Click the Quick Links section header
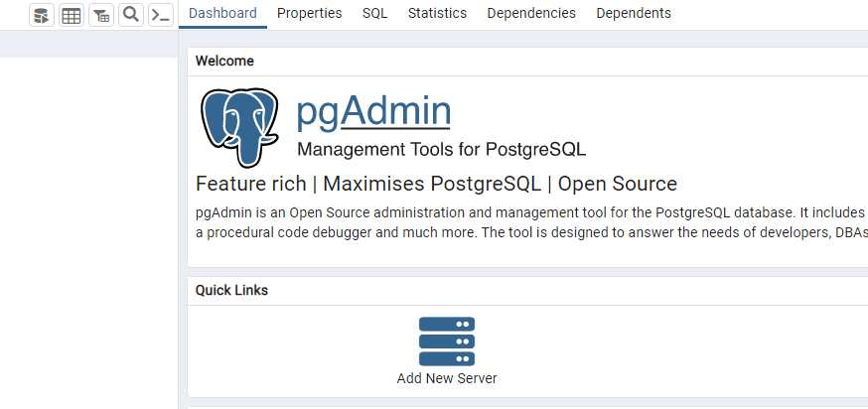868x409 pixels. pyautogui.click(x=231, y=290)
